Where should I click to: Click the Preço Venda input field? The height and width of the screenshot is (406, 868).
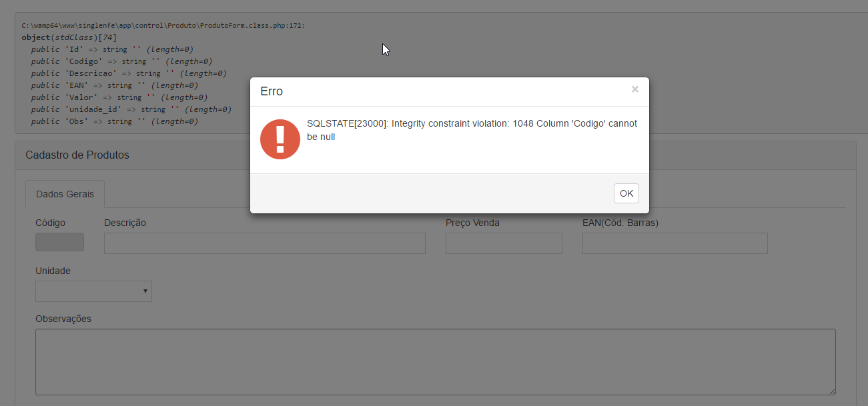[x=504, y=243]
